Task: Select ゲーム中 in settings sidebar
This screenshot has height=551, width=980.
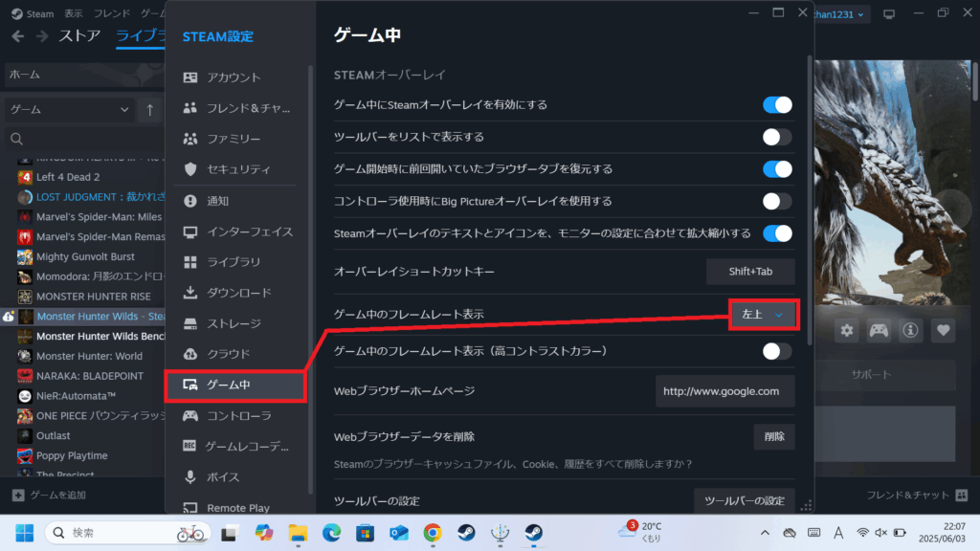Action: coord(235,385)
